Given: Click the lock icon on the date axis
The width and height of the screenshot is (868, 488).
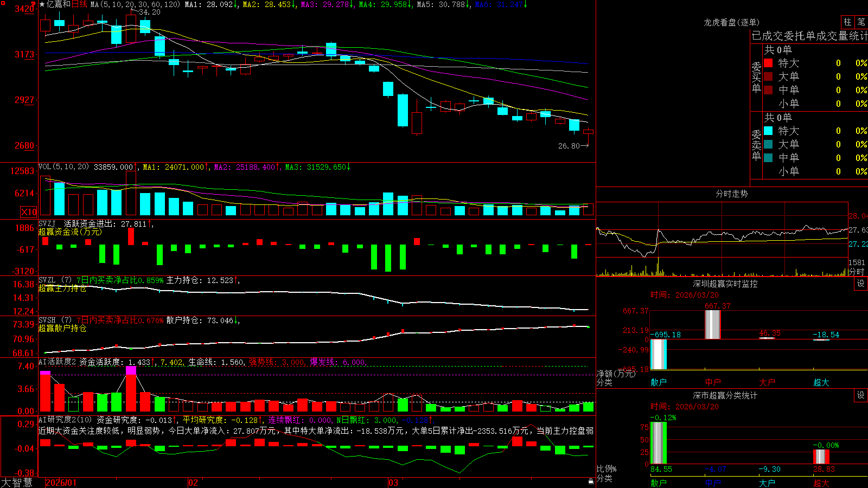Looking at the screenshot, I should (x=591, y=481).
